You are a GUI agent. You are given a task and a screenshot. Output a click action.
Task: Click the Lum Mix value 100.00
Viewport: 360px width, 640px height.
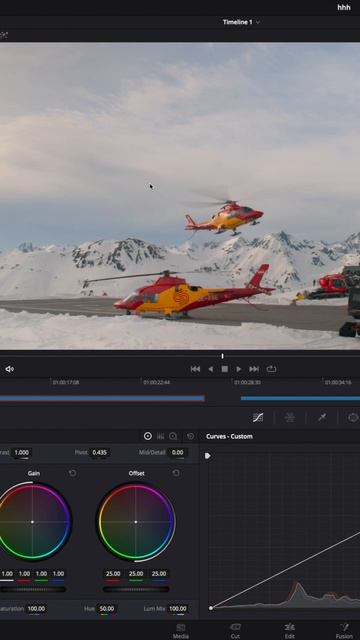tap(178, 609)
